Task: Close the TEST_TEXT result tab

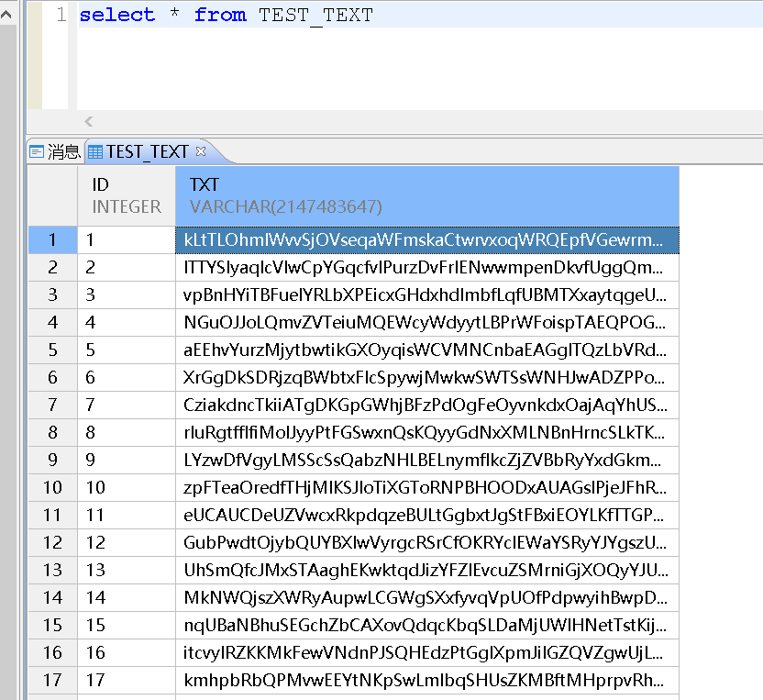Action: [201, 151]
